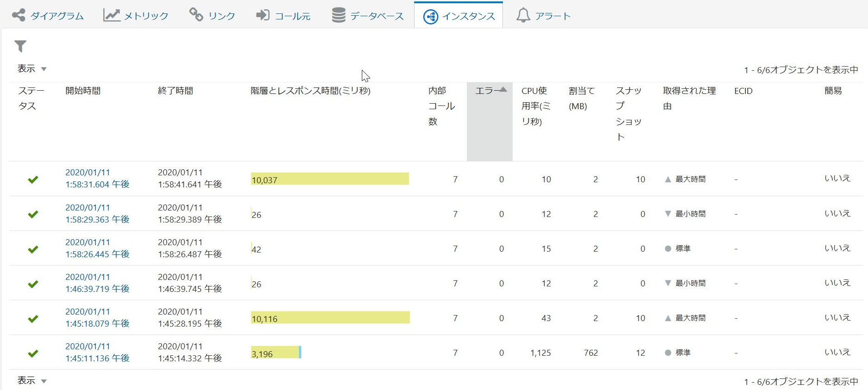Click the 3,196 response time bar
This screenshot has width=868, height=390.
pyautogui.click(x=276, y=352)
